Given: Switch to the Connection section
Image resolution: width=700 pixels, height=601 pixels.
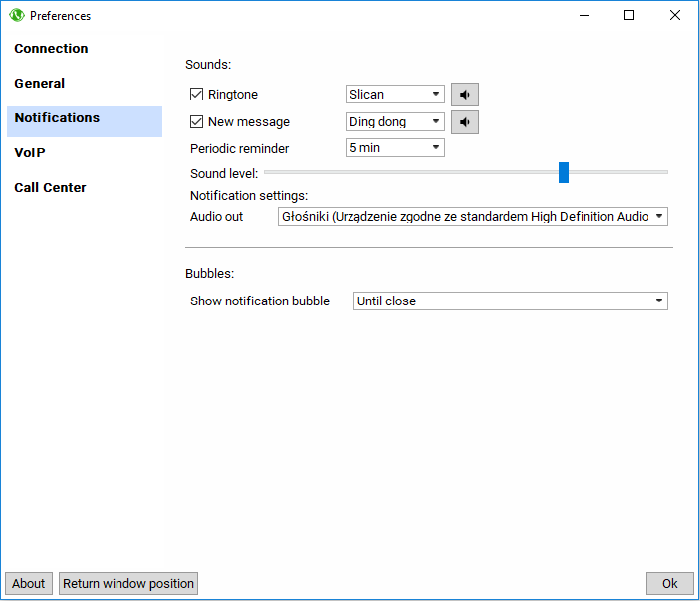Looking at the screenshot, I should (51, 49).
